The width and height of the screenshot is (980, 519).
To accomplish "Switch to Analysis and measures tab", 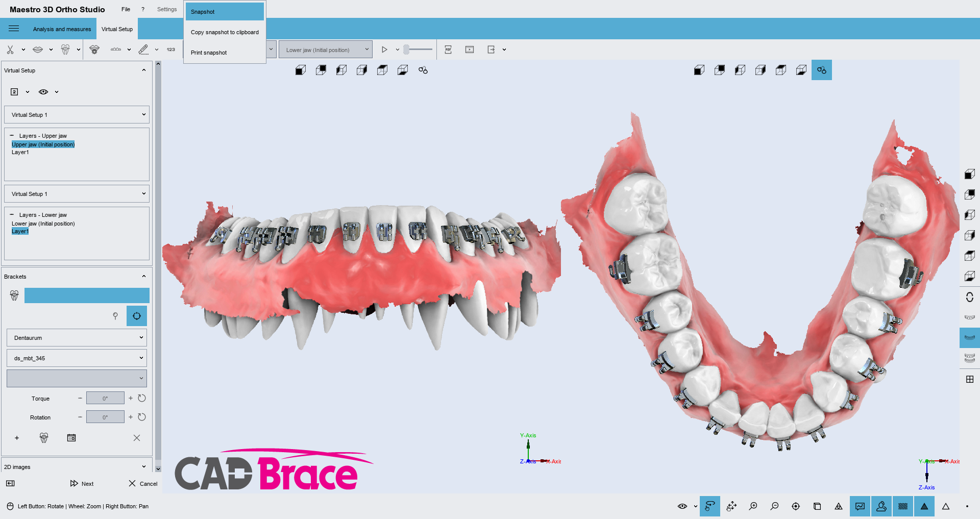I will (x=62, y=29).
